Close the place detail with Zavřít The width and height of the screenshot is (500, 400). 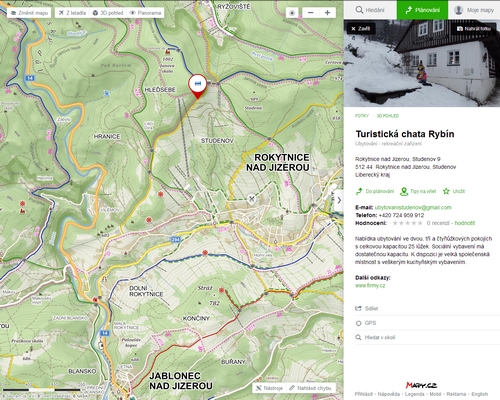pyautogui.click(x=361, y=29)
